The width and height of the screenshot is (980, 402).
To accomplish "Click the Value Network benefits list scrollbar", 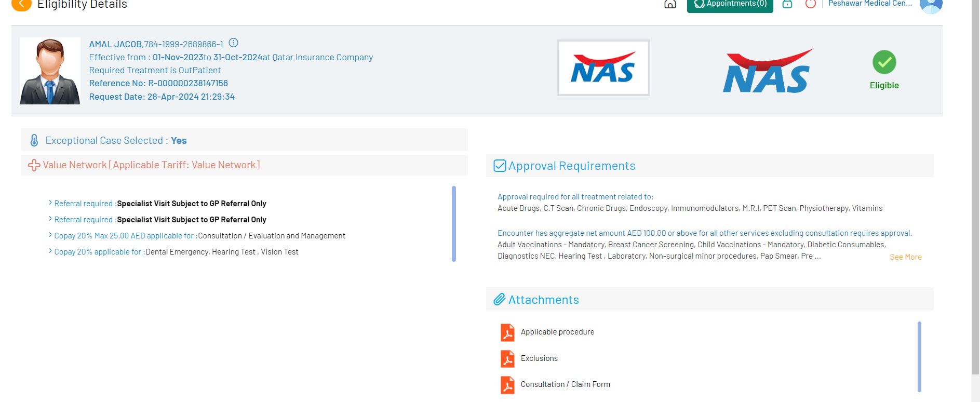I will coord(454,224).
